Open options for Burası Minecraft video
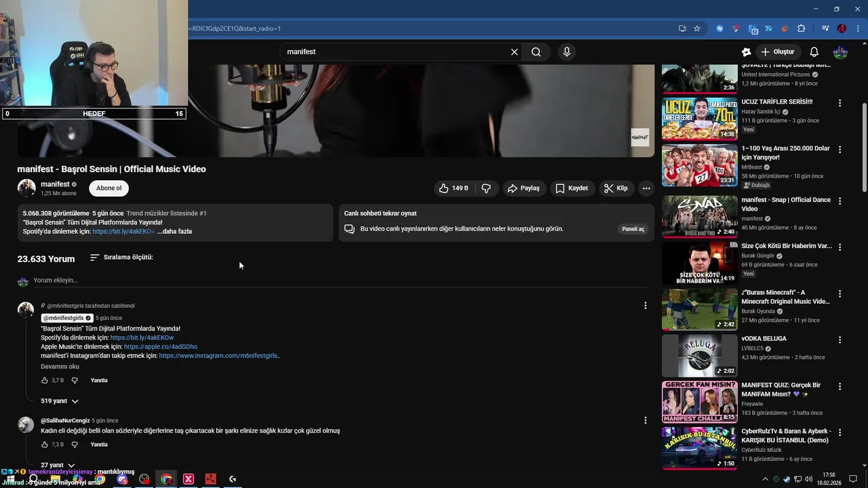Screen dimensions: 868x488 coord(840,293)
